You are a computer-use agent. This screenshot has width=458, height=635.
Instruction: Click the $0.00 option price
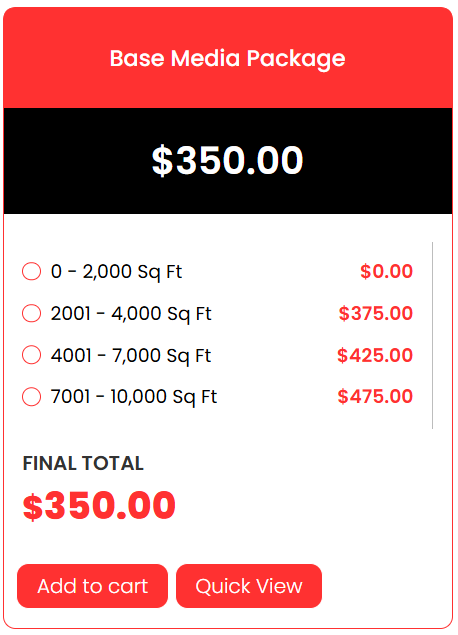click(x=386, y=271)
